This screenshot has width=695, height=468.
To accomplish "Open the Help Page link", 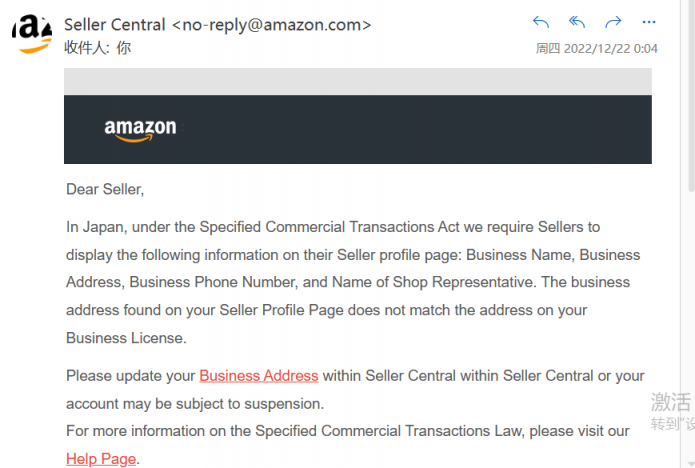I will pos(101,459).
